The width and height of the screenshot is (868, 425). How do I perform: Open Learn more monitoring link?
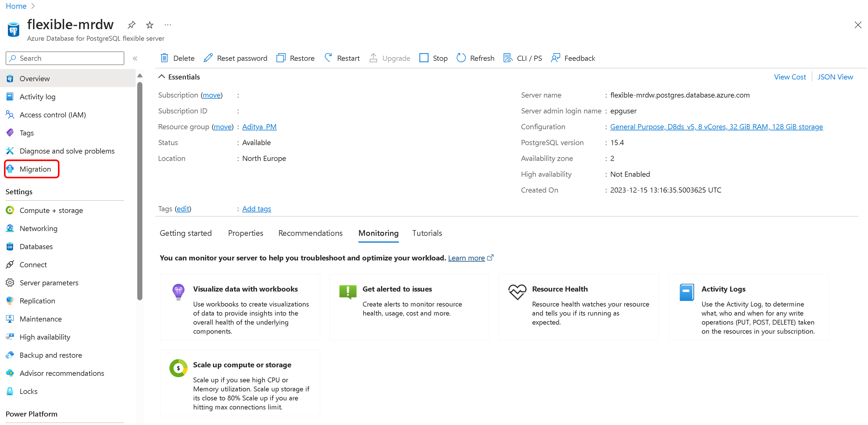tap(466, 258)
